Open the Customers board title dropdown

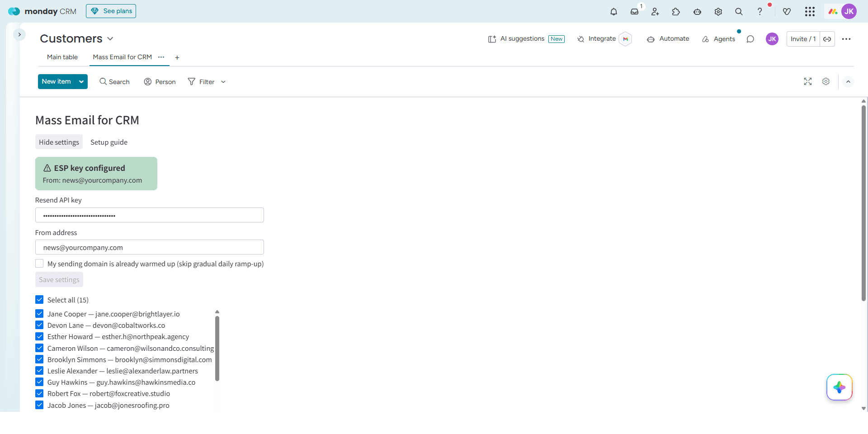click(x=110, y=39)
